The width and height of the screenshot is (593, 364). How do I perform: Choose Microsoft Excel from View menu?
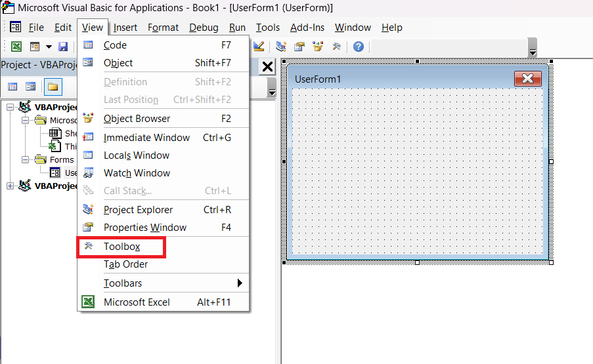click(x=163, y=302)
